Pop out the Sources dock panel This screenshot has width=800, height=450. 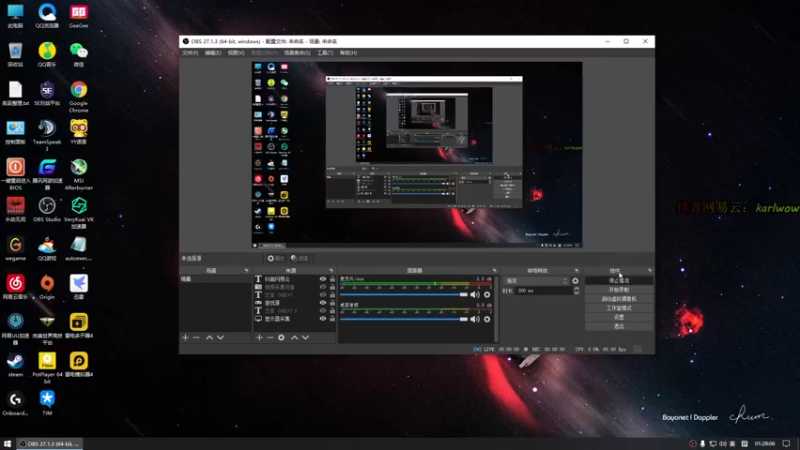point(331,270)
